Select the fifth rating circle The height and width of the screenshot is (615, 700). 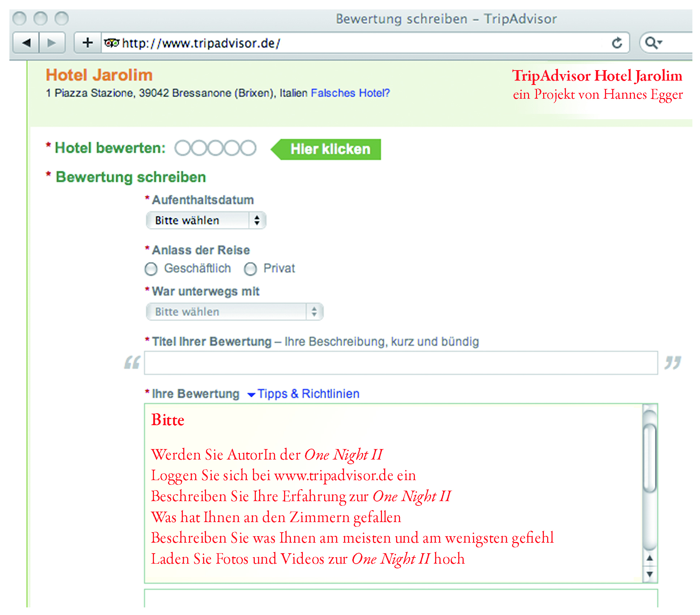(x=248, y=148)
